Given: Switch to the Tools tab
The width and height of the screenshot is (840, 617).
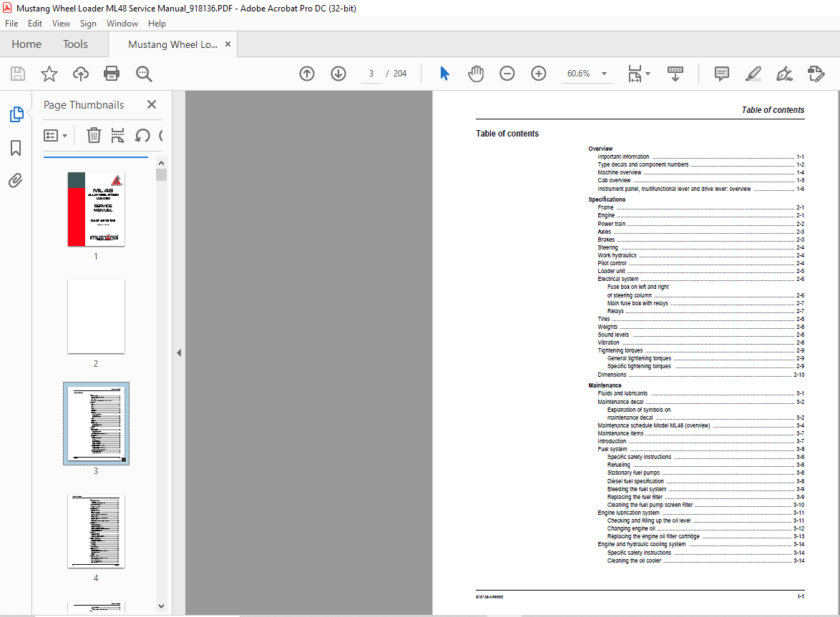Looking at the screenshot, I should [x=75, y=44].
